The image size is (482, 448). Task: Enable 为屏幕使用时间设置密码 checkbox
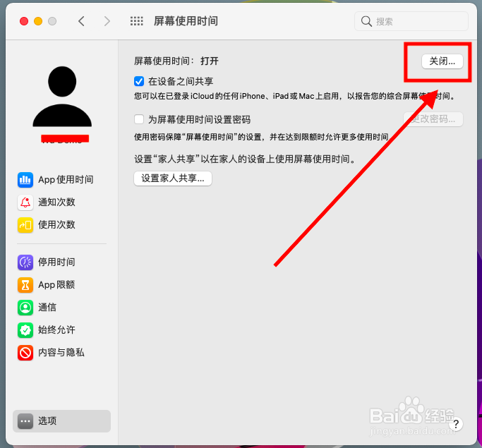[139, 119]
